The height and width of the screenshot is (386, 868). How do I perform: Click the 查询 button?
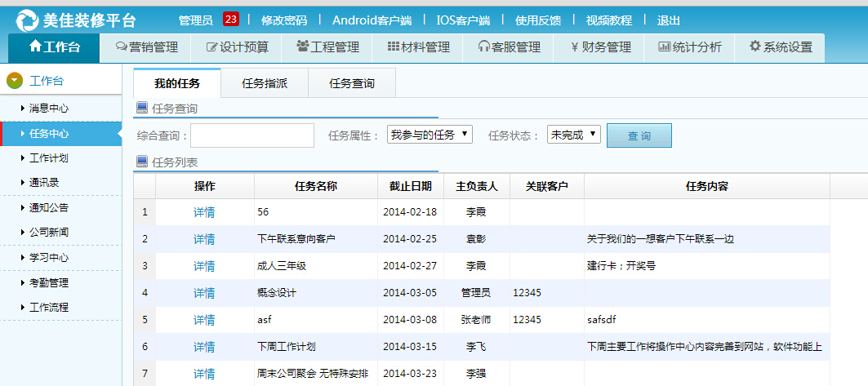(639, 135)
